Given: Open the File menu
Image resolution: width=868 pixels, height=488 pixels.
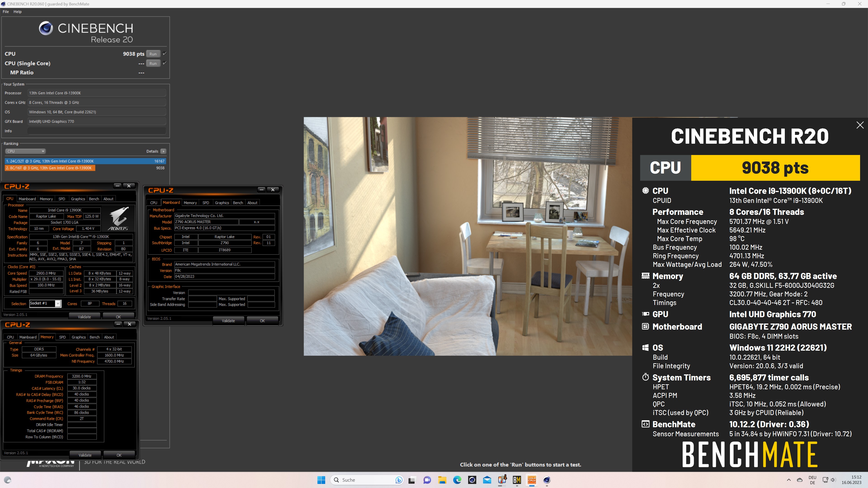Looking at the screenshot, I should (x=6, y=12).
